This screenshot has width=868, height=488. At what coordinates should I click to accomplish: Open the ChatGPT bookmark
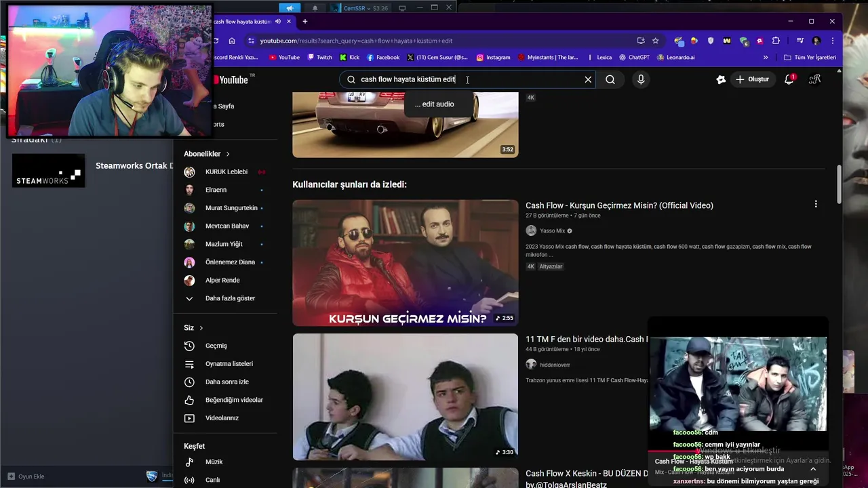tap(634, 58)
